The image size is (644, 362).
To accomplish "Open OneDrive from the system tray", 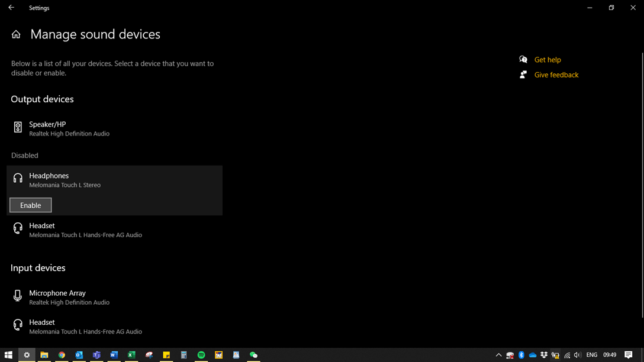I will click(x=532, y=355).
